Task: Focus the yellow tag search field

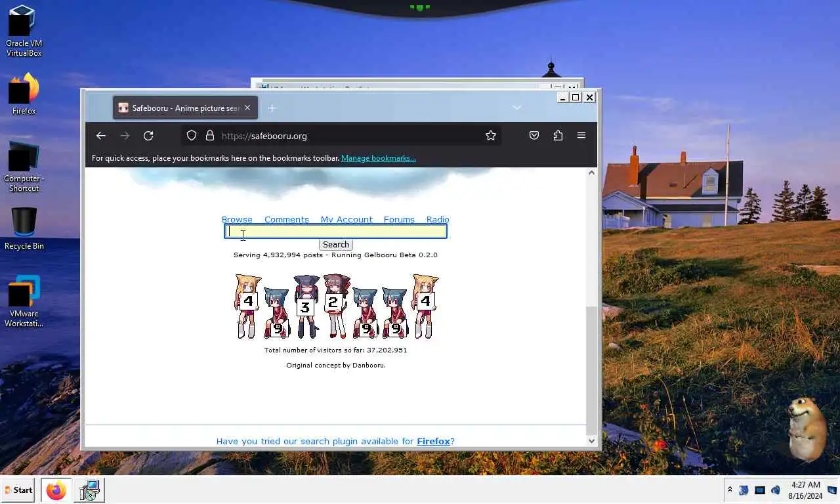Action: coord(335,231)
